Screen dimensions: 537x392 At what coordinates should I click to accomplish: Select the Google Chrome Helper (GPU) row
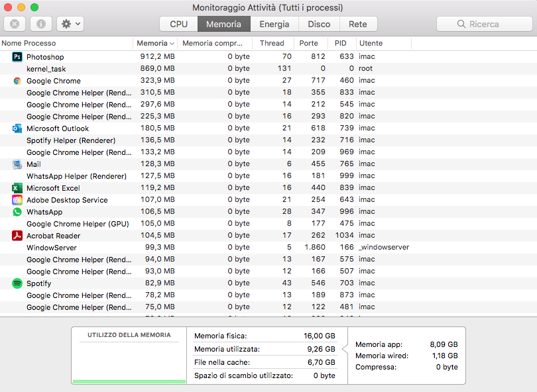[268, 224]
